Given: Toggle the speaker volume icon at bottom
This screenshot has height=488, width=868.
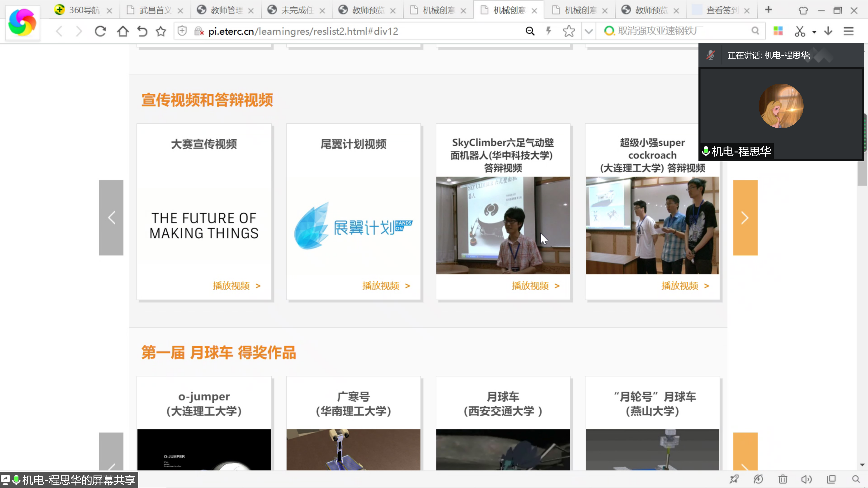Looking at the screenshot, I should 806,479.
